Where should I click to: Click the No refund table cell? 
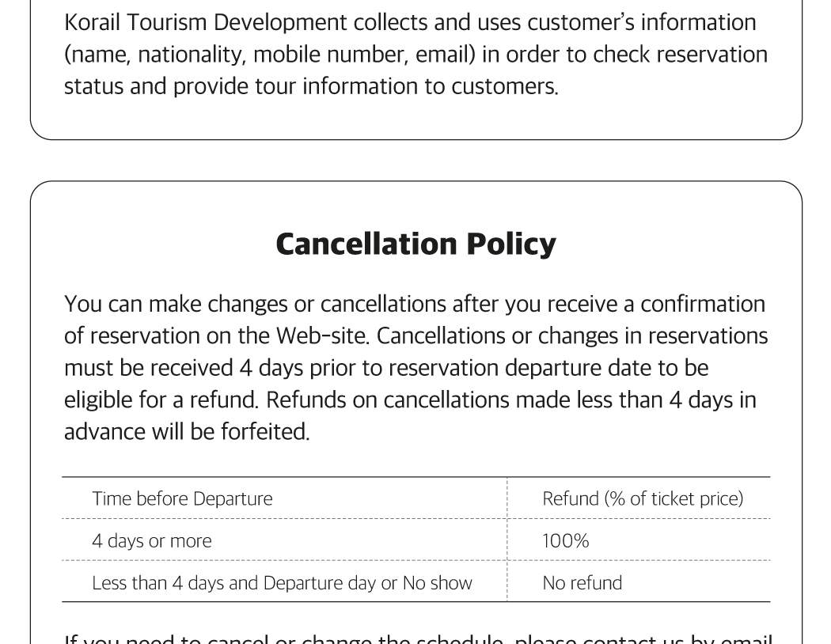(x=582, y=583)
